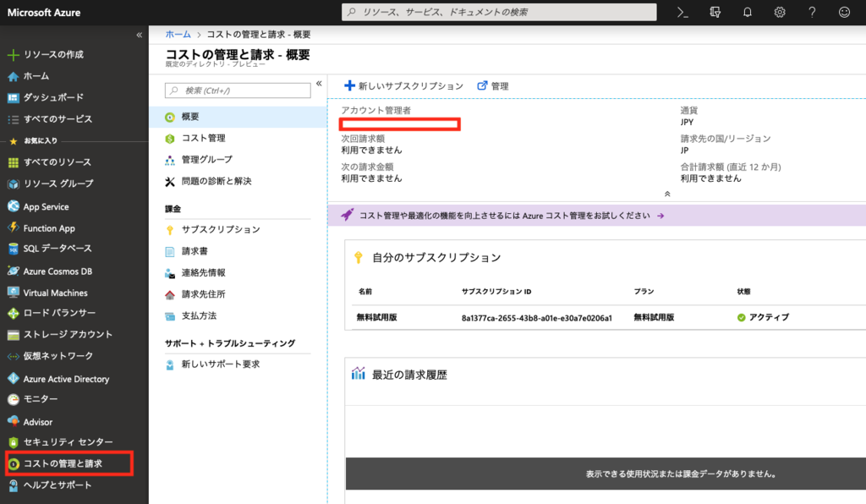The height and width of the screenshot is (504, 866).
Task: Open the notifications bell
Action: click(x=748, y=12)
